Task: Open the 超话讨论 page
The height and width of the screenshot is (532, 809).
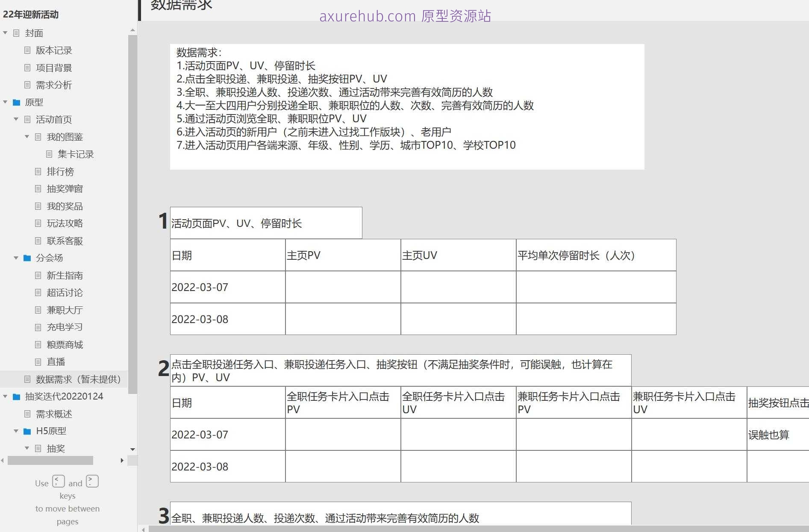Action: tap(65, 293)
